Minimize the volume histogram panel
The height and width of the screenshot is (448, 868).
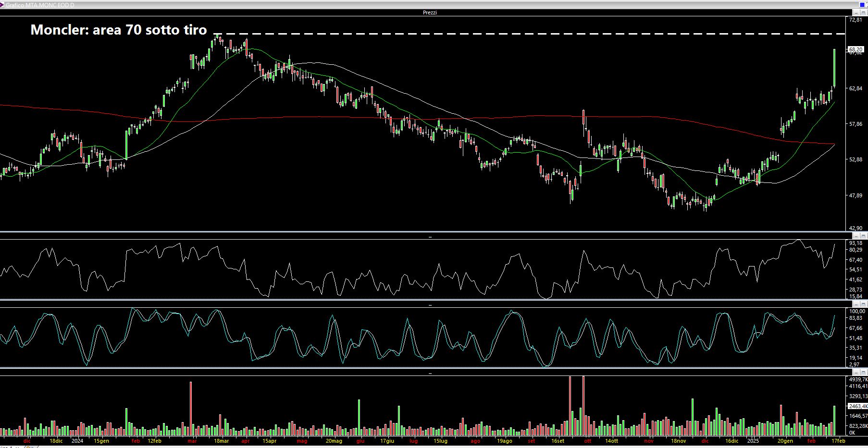(856, 373)
